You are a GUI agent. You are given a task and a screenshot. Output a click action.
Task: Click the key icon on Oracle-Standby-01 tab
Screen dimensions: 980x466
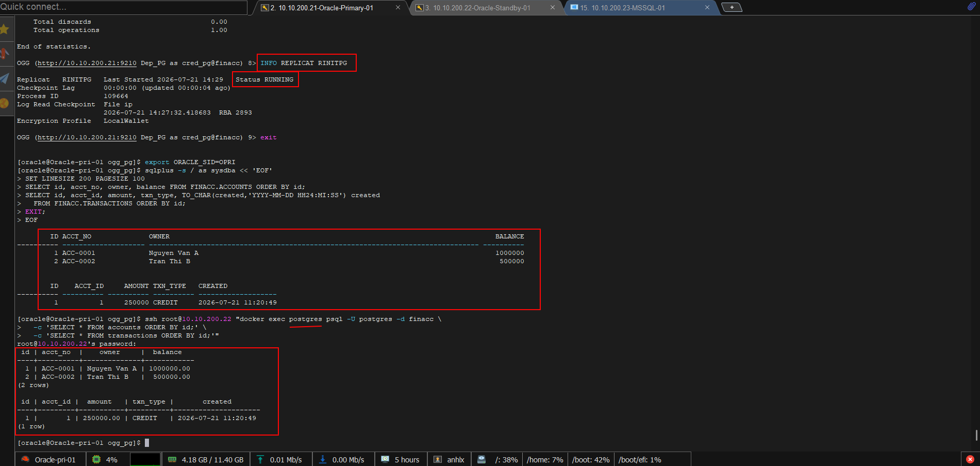420,8
